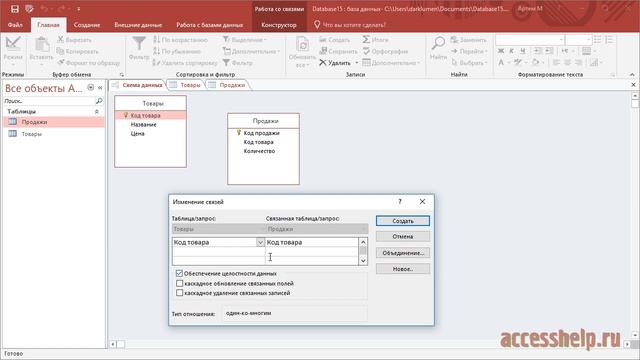Sort ascending (По возрастанию)
Image resolution: width=640 pixels, height=360 pixels.
point(180,40)
